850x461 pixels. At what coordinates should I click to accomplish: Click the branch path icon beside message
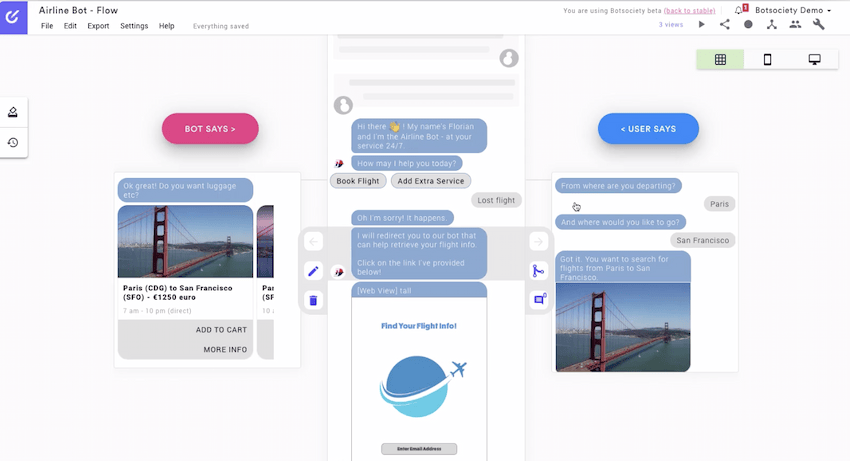click(x=538, y=271)
